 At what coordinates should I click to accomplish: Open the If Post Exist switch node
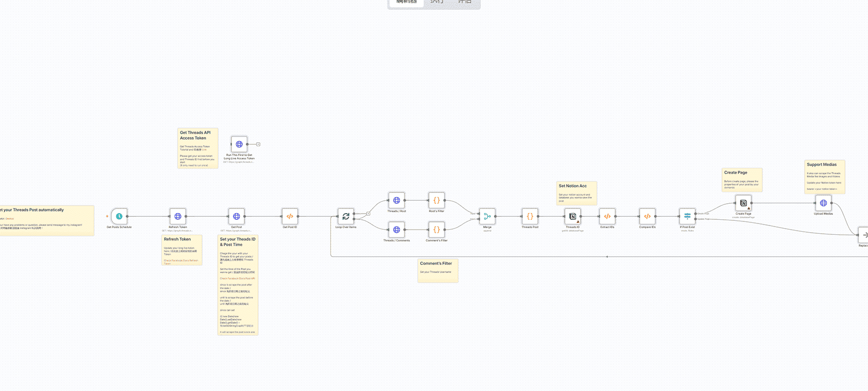(687, 216)
